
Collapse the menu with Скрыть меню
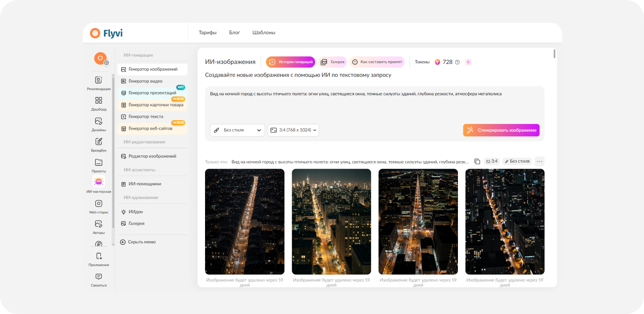point(138,242)
